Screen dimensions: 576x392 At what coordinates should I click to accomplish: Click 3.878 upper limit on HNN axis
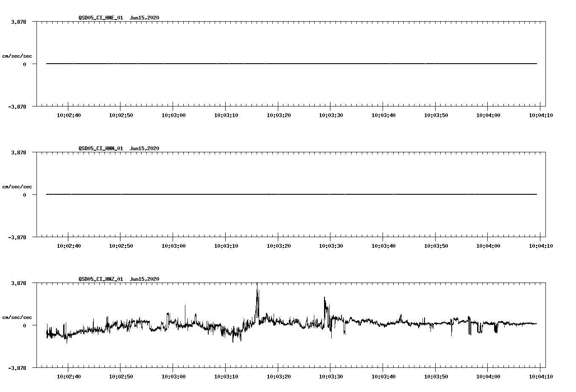click(x=19, y=152)
